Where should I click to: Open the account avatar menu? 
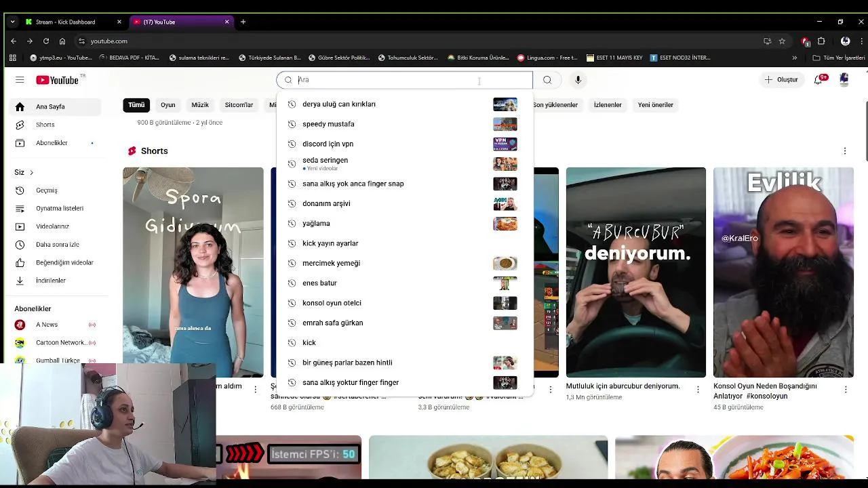[x=844, y=80]
